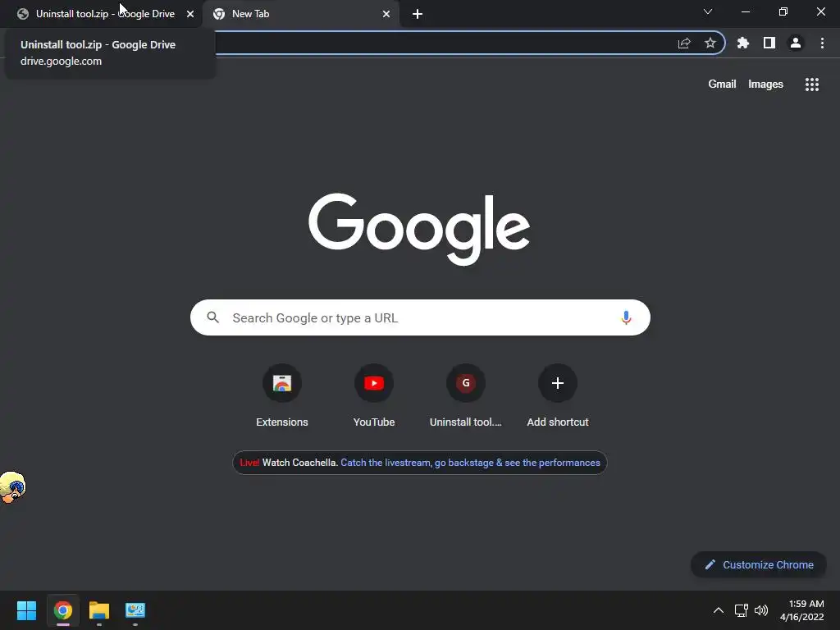Open the Windows Start menu
The height and width of the screenshot is (630, 840).
point(26,610)
